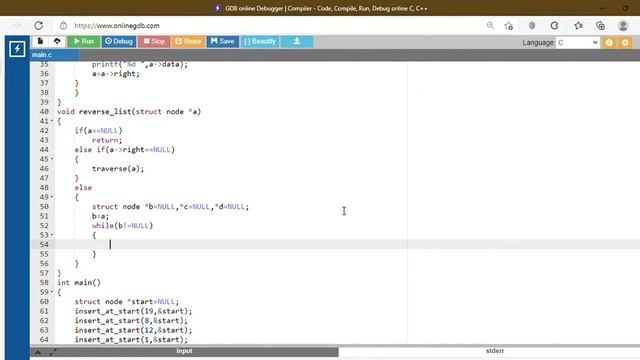Open editor settings gear icon
The height and width of the screenshot is (360, 640).
625,42
